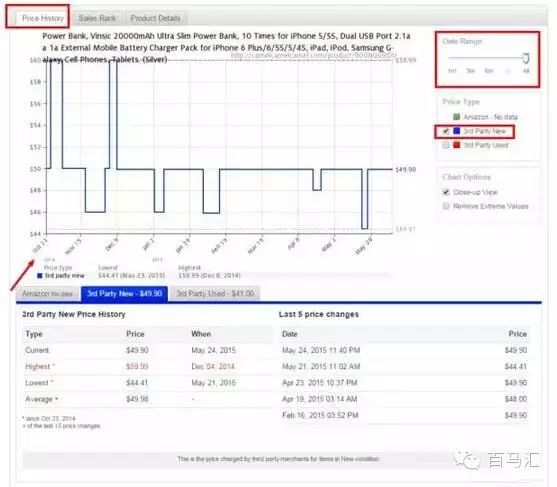Switch to the Sales Rank tab

tap(97, 18)
